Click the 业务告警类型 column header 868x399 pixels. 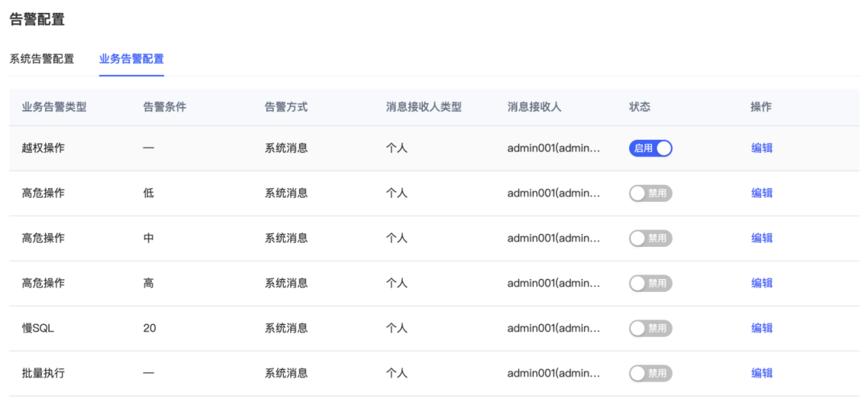point(55,107)
